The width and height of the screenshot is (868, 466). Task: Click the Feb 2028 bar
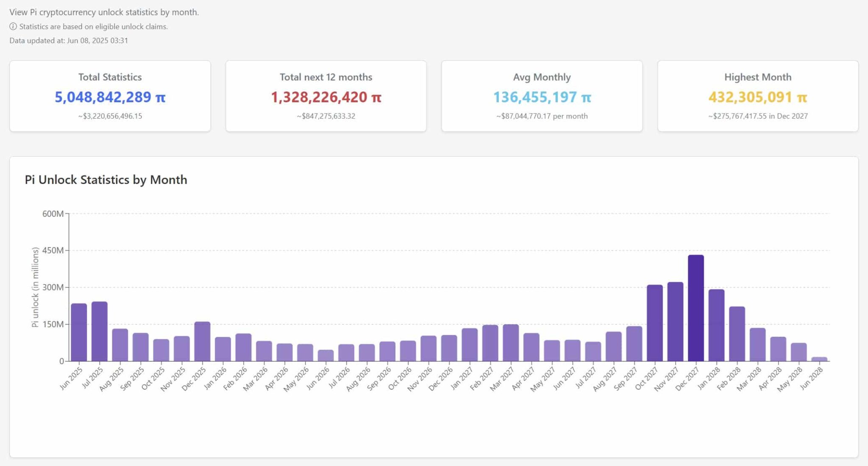click(737, 334)
